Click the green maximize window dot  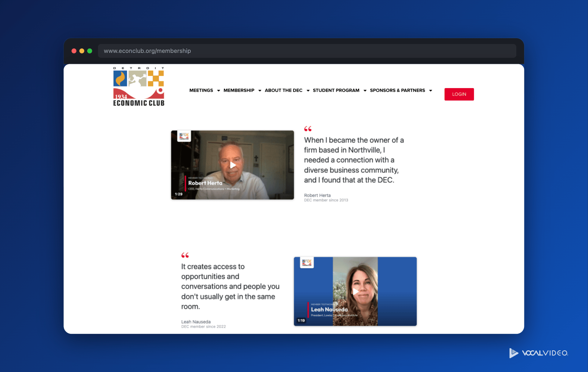90,51
